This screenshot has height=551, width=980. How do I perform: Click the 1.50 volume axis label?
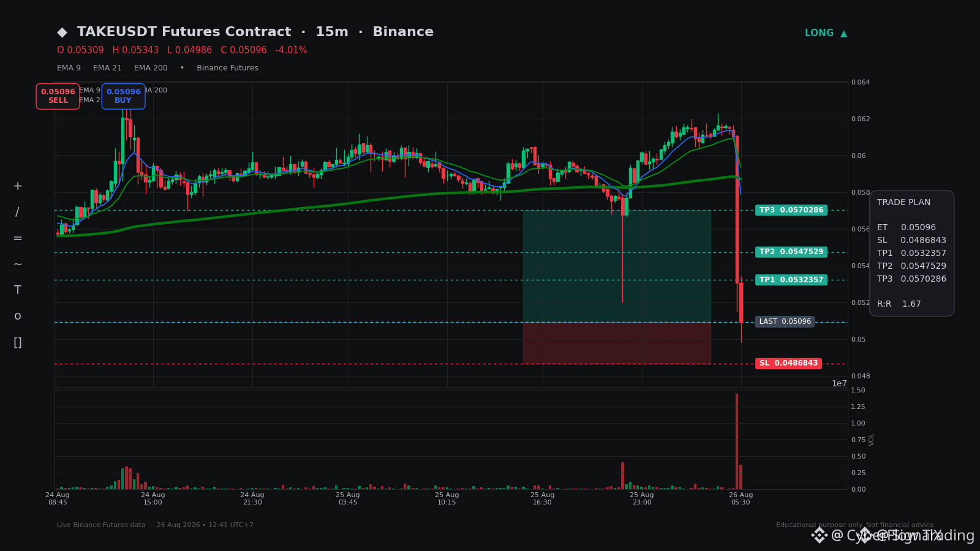point(858,390)
